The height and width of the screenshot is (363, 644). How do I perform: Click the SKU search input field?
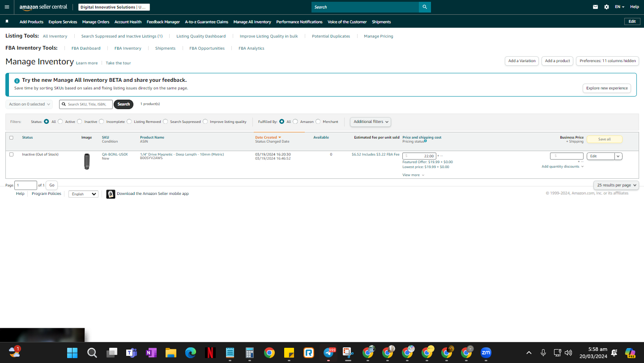86,104
